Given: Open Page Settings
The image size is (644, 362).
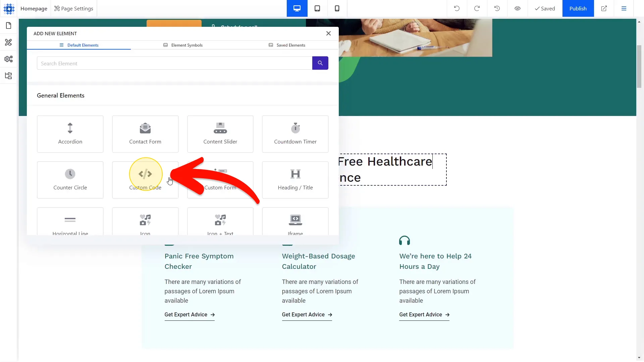Looking at the screenshot, I should tap(74, 8).
